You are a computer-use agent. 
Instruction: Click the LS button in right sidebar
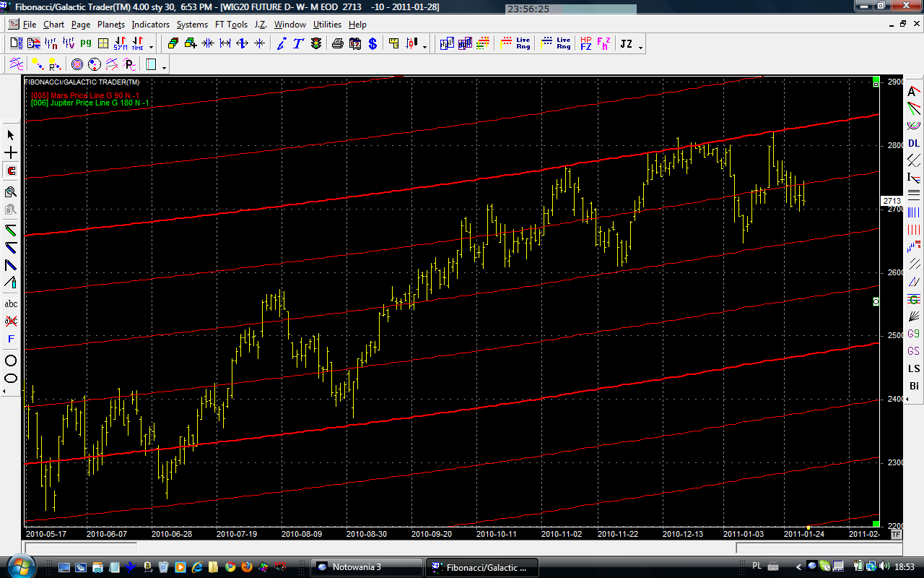coord(914,369)
